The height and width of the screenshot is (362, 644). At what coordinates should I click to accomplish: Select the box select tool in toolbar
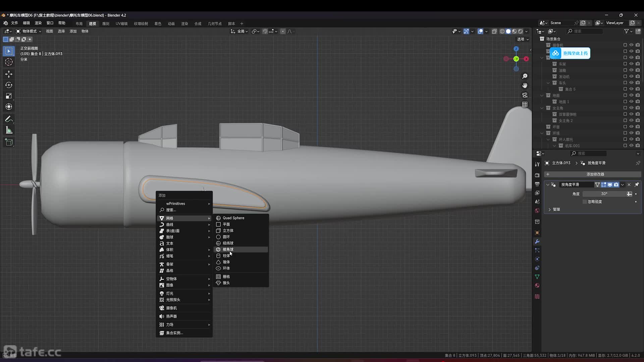click(x=9, y=51)
